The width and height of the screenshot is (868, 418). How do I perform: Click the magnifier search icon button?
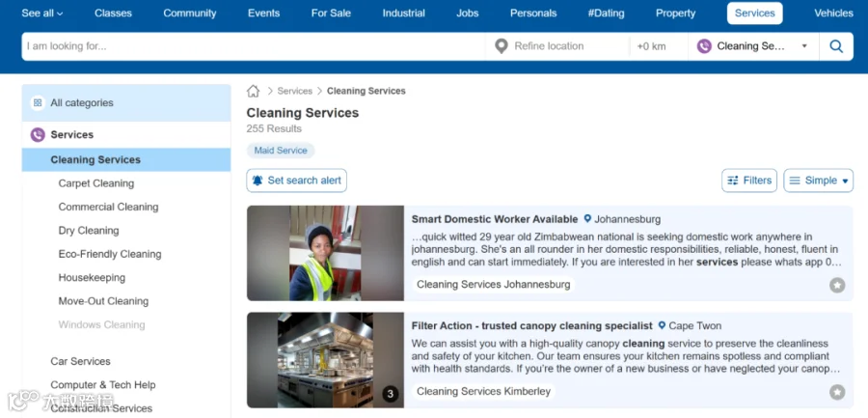coord(836,46)
